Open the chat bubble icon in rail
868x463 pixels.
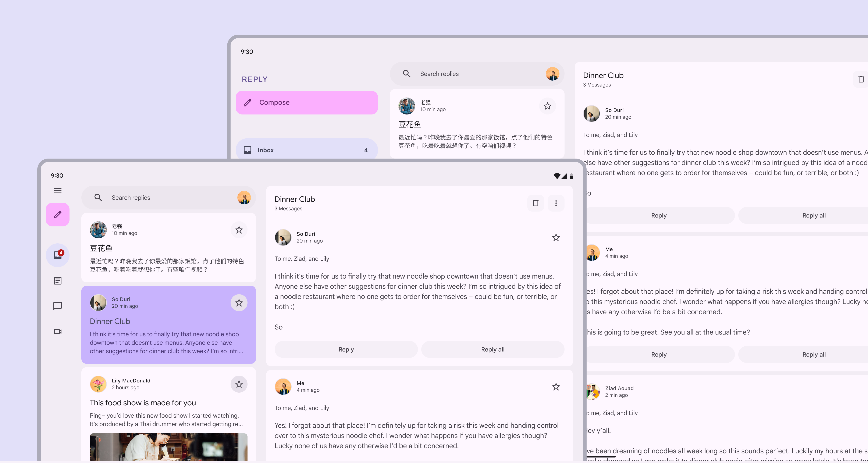58,306
